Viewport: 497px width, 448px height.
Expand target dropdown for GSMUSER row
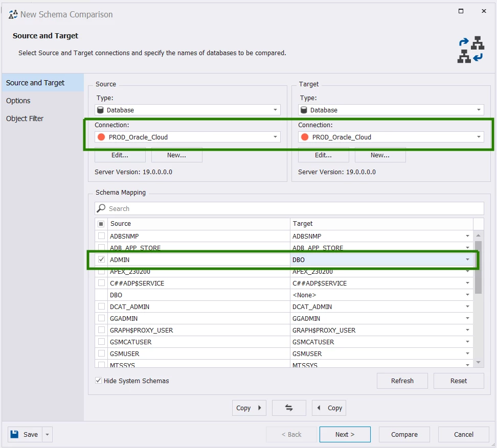click(x=467, y=353)
